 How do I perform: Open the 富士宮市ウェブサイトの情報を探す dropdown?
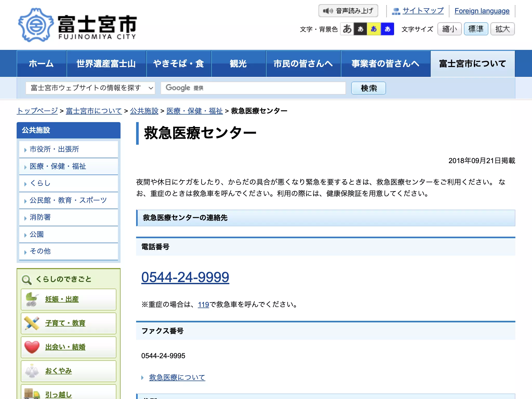tap(90, 88)
